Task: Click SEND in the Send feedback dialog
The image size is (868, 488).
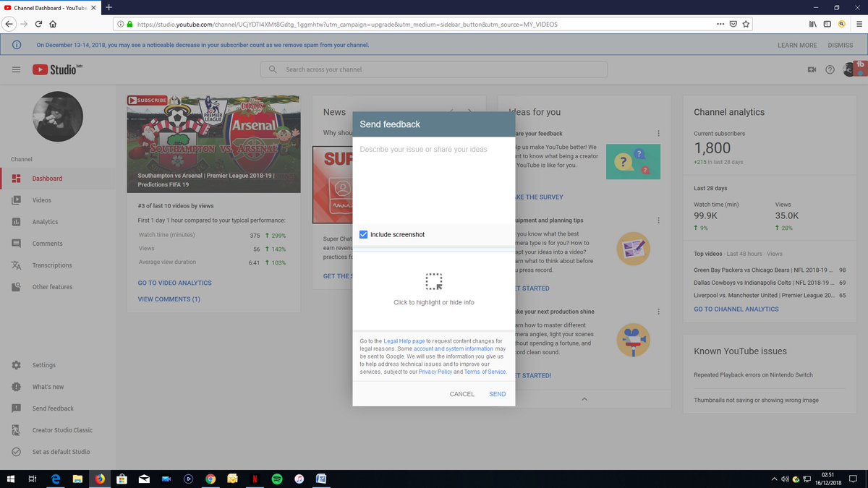Action: 498,394
